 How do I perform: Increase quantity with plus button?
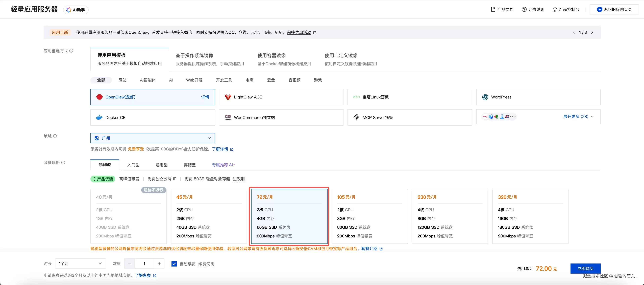point(159,264)
